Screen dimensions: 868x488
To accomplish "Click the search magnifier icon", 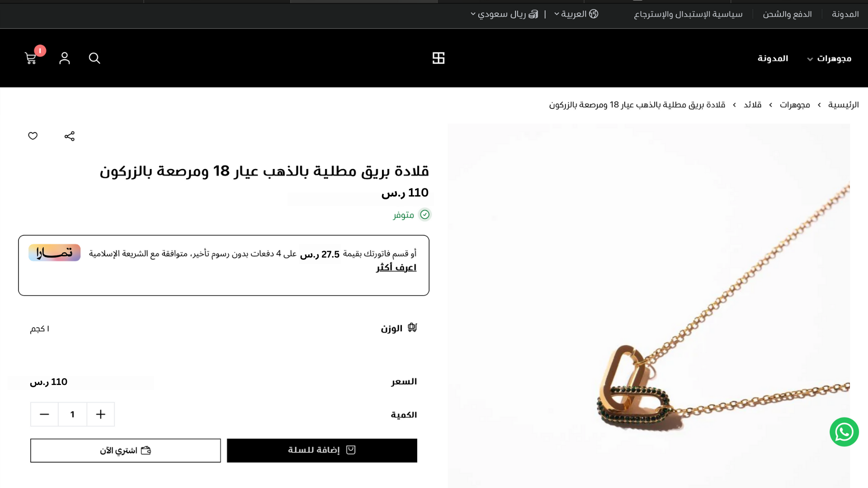I will tap(94, 58).
